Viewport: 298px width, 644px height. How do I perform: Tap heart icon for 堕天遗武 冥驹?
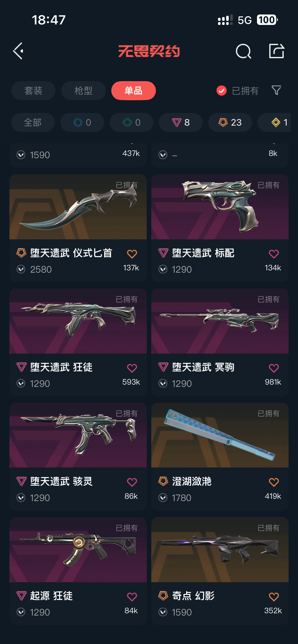[x=274, y=368]
